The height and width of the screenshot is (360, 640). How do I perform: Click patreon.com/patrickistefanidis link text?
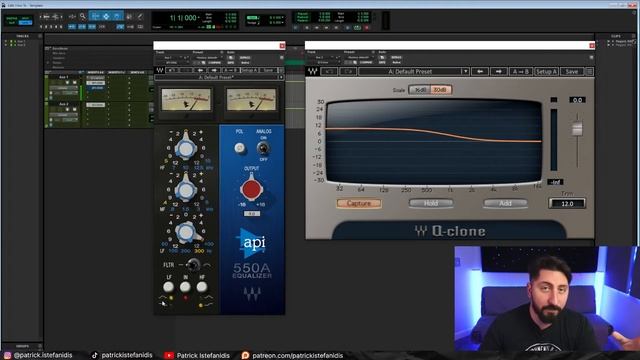(298, 356)
